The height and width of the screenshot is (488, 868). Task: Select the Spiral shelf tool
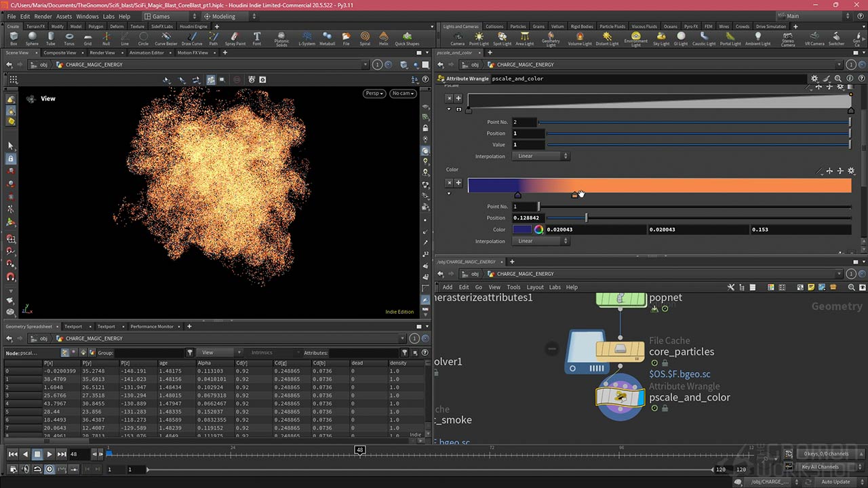pyautogui.click(x=365, y=38)
